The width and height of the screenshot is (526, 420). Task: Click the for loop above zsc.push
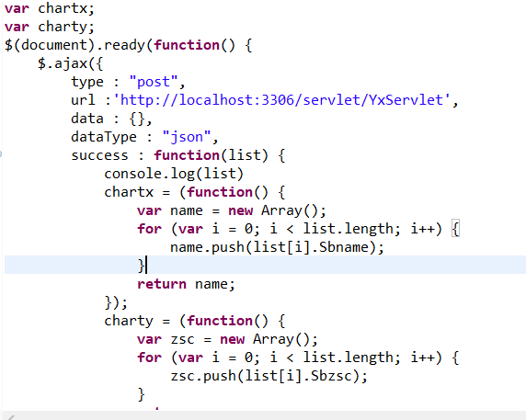click(x=298, y=358)
